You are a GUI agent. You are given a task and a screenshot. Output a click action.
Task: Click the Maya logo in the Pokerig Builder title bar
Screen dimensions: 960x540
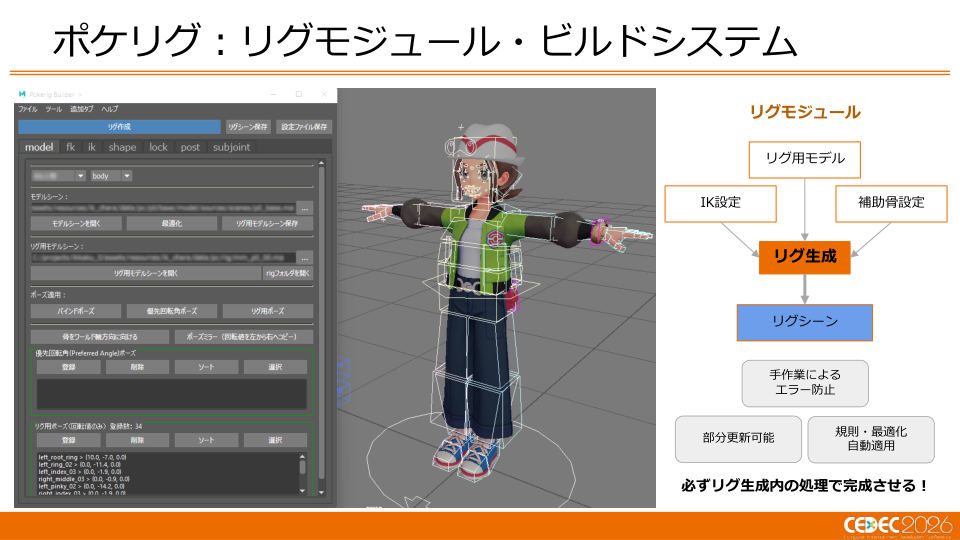point(22,94)
